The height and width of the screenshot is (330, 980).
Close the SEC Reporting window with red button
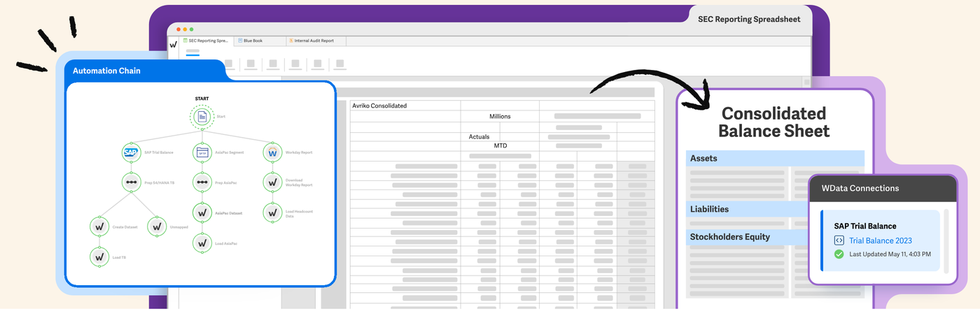tap(177, 29)
